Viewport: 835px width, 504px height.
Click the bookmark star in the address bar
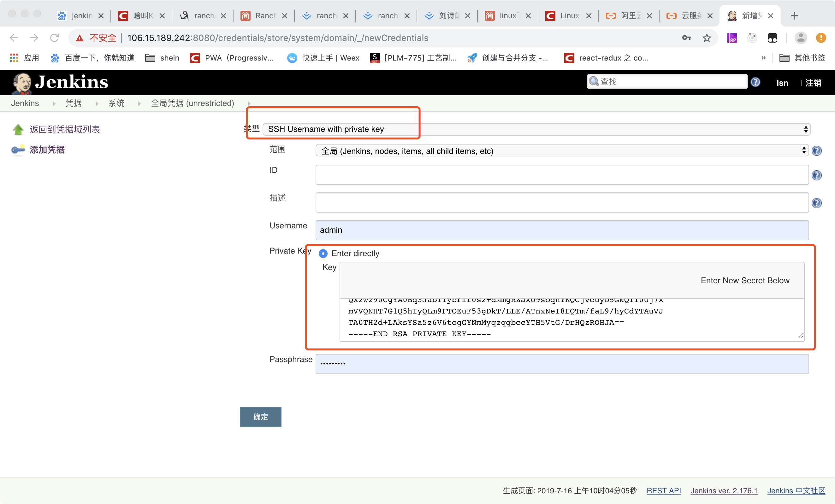[707, 38]
